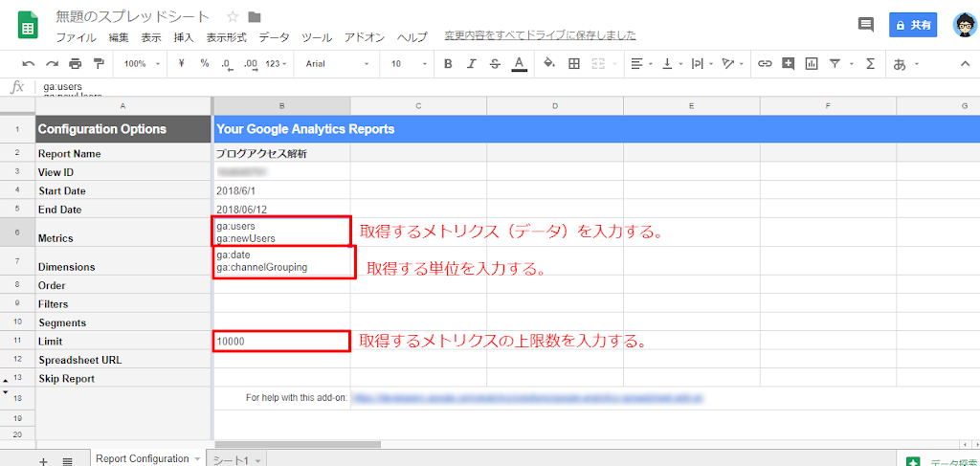The height and width of the screenshot is (466, 980).
Task: Open cell borders options
Action: point(574,64)
